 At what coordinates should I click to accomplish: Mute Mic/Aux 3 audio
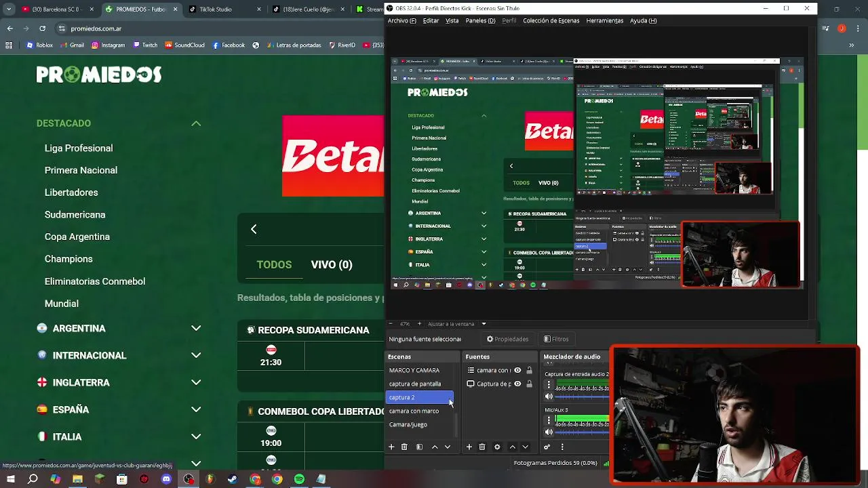[549, 432]
